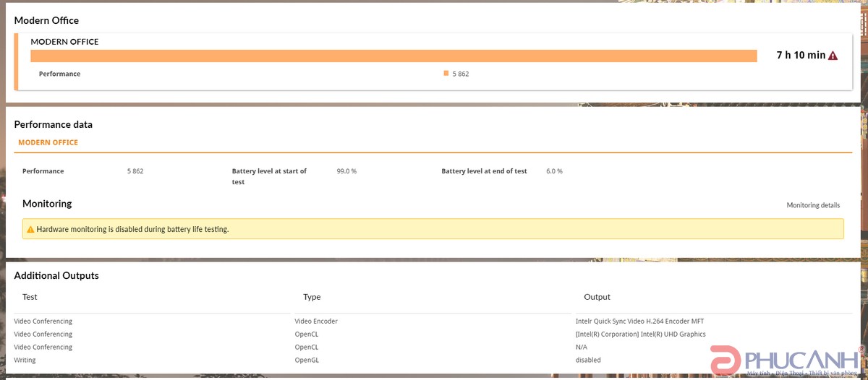This screenshot has width=868, height=380.
Task: Select the MODERN OFFICE tab under Performance data
Action: click(x=48, y=142)
